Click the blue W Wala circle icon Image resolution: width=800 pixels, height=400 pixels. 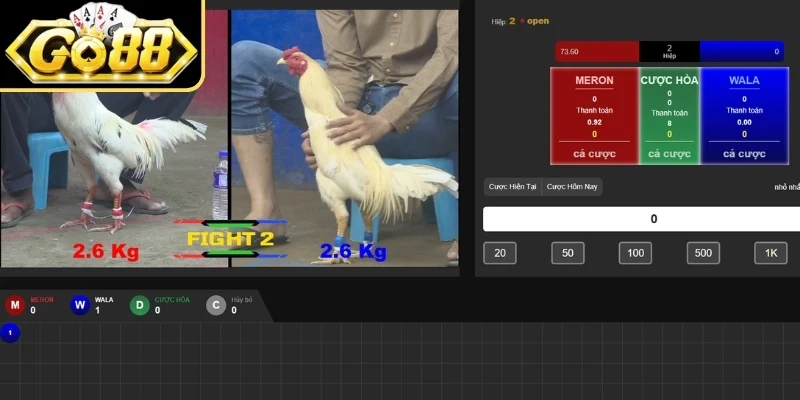coord(80,305)
